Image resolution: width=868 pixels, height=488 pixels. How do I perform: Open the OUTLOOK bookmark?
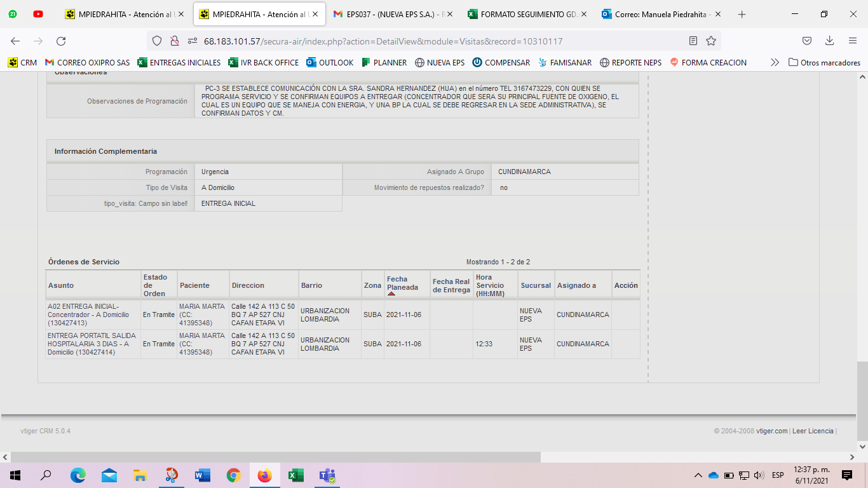pos(330,62)
